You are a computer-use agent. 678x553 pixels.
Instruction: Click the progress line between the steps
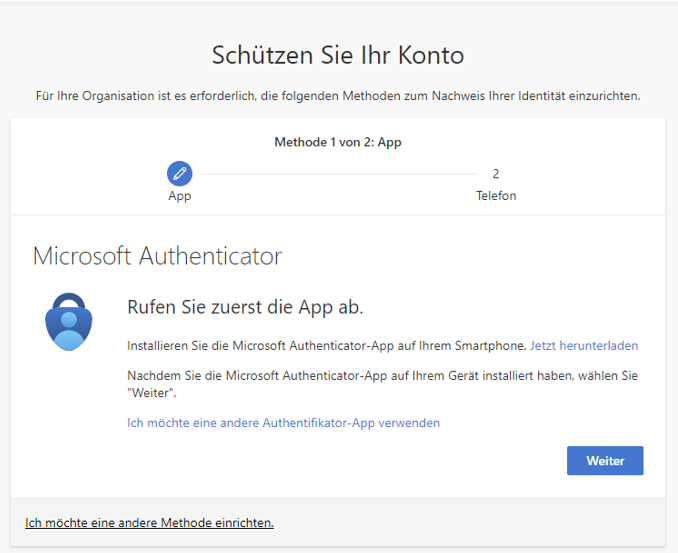point(338,174)
